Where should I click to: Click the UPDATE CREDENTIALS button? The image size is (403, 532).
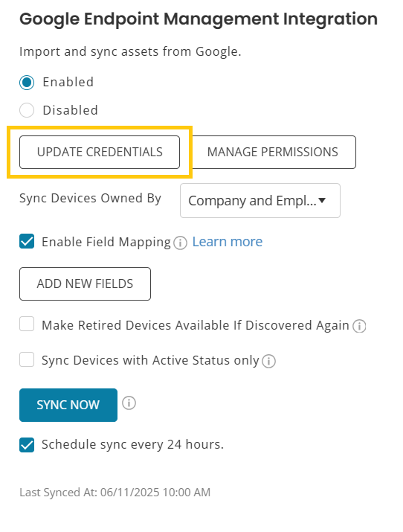point(100,152)
